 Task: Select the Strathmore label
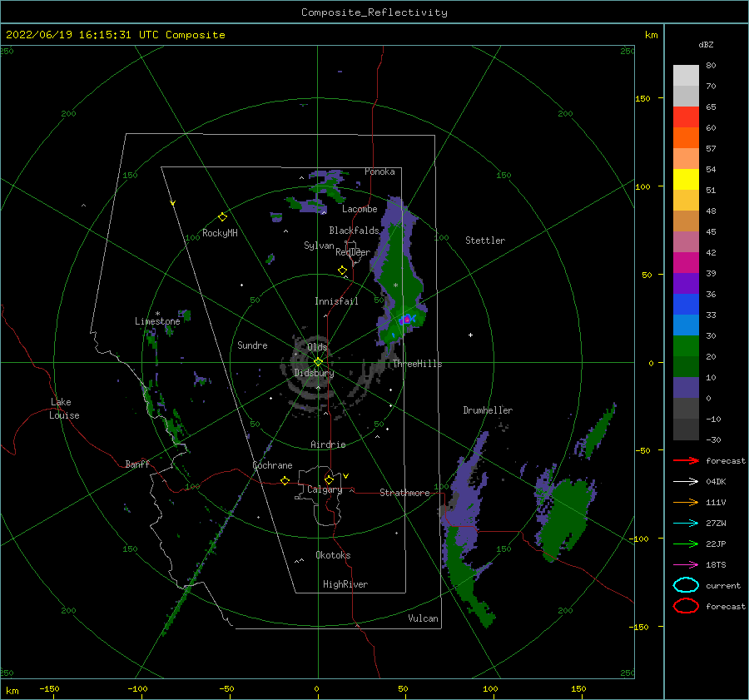404,493
